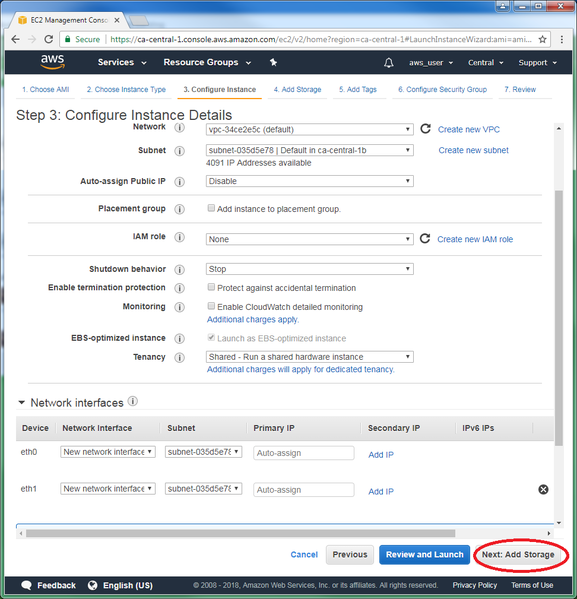Click the horizontal scrollbar thumb
The width and height of the screenshot is (577, 599).
click(x=240, y=533)
